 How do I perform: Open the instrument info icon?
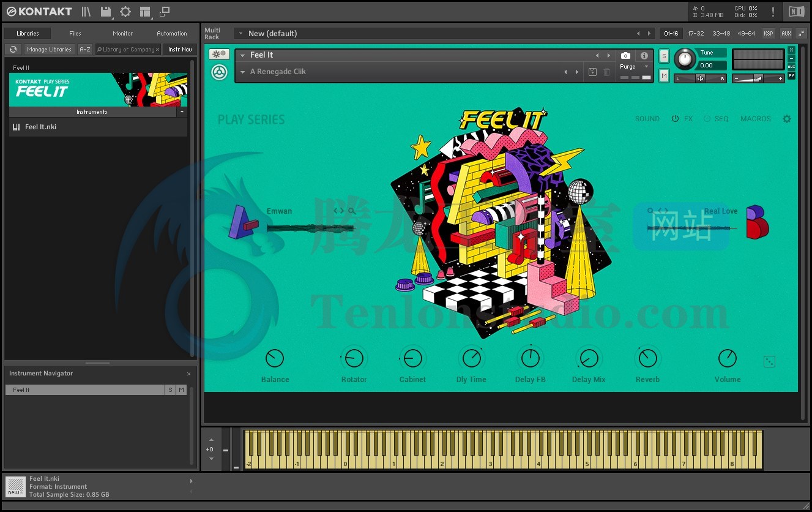(x=644, y=55)
